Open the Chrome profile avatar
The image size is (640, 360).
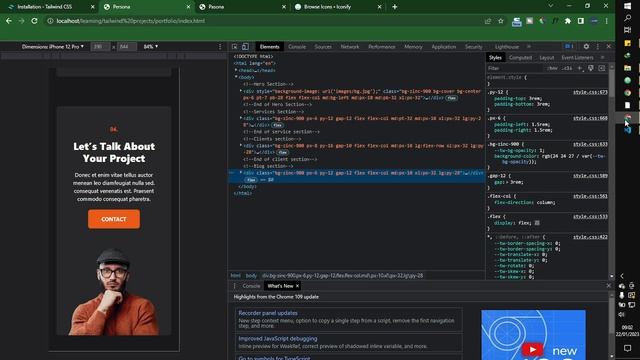click(x=594, y=21)
